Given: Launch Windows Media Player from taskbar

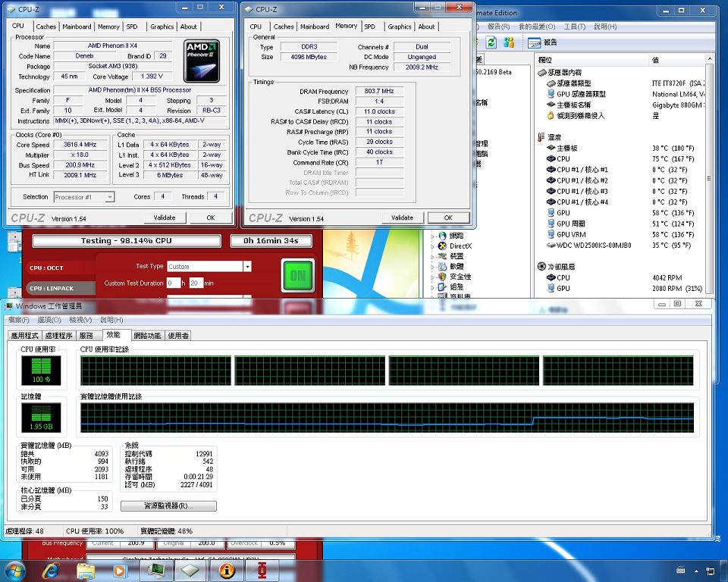Looking at the screenshot, I should 119,571.
